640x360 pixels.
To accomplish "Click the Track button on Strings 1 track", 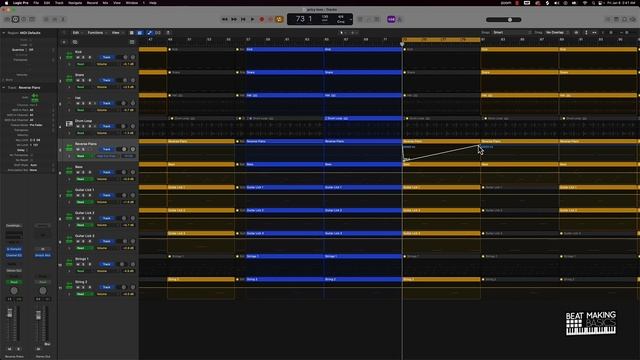I will point(107,264).
